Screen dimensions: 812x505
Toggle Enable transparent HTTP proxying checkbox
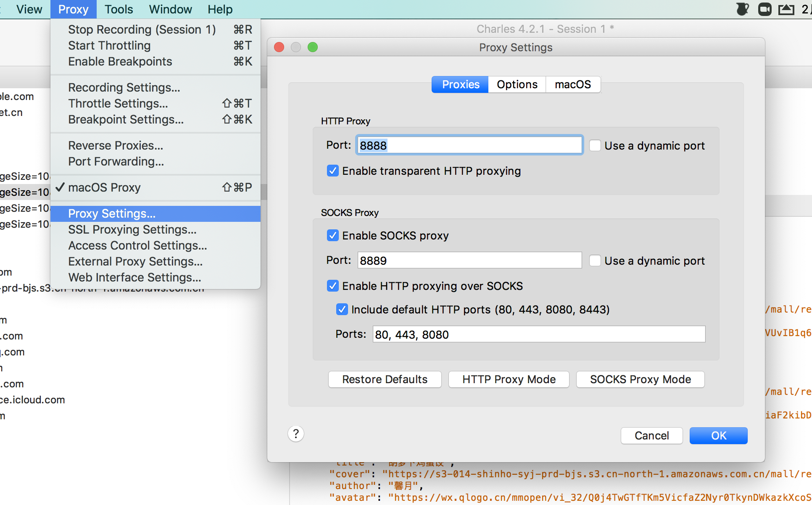pyautogui.click(x=331, y=171)
